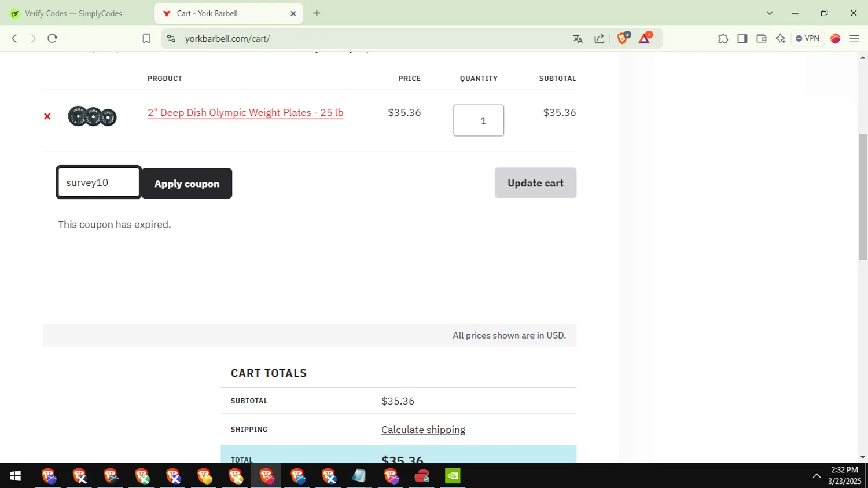Image resolution: width=868 pixels, height=488 pixels.
Task: Click the scrollbar down arrow
Action: coord(863,457)
